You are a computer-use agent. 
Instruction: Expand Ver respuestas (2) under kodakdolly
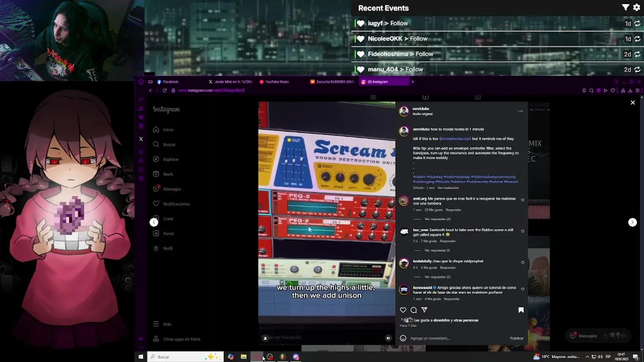pyautogui.click(x=437, y=277)
